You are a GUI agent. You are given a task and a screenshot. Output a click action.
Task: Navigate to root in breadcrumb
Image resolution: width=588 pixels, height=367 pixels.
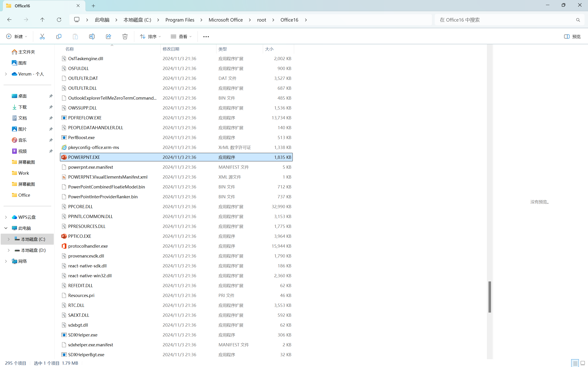coord(262,20)
